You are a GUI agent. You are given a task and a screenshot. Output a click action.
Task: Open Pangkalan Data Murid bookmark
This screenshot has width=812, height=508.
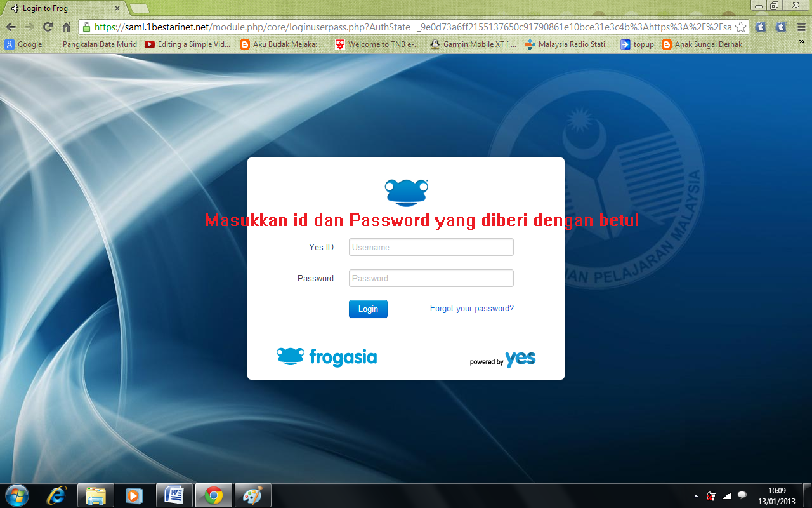[100, 44]
